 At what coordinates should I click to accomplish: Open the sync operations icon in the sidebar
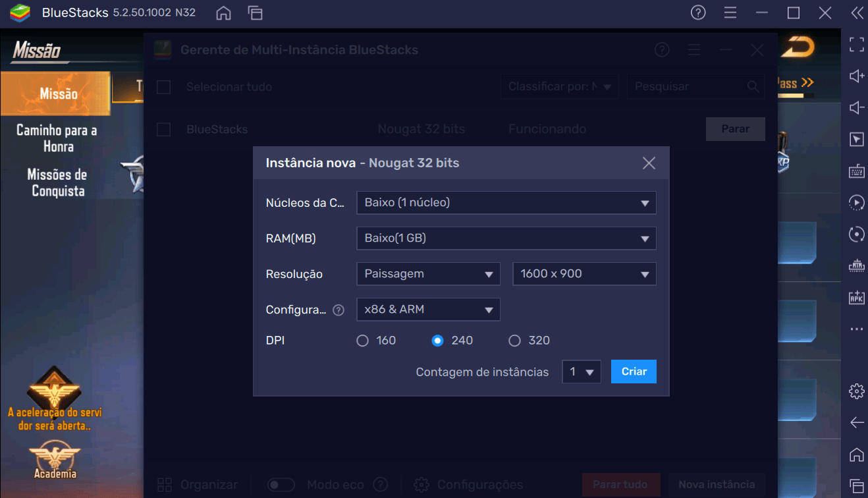(856, 202)
